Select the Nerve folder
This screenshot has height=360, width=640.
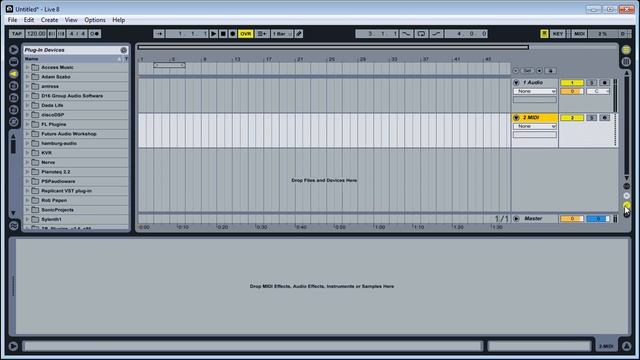76,162
